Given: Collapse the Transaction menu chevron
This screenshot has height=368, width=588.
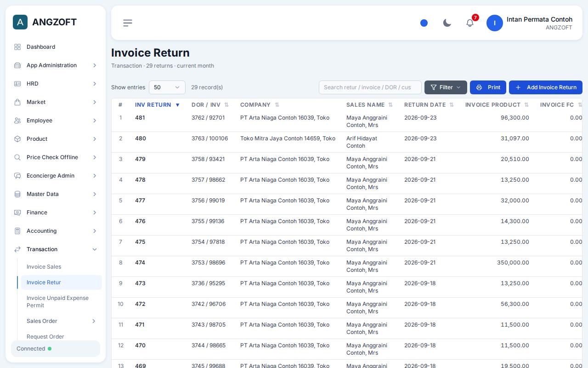Looking at the screenshot, I should [95, 249].
